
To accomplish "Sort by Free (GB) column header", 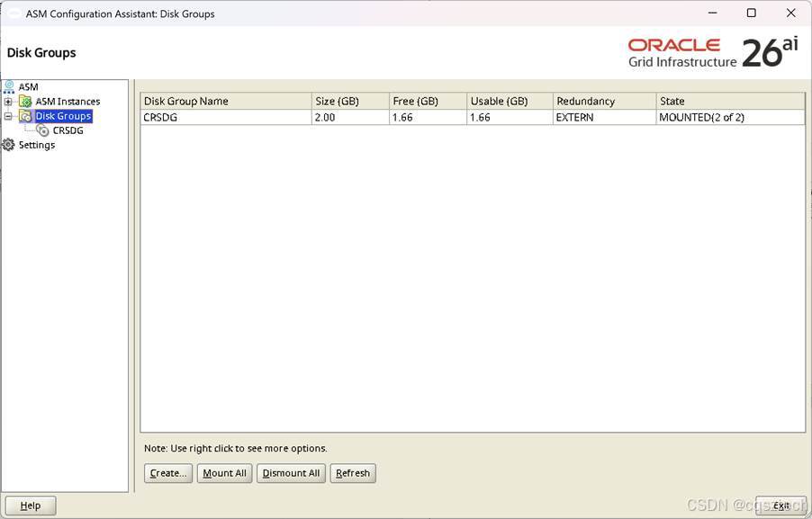I will pos(428,101).
